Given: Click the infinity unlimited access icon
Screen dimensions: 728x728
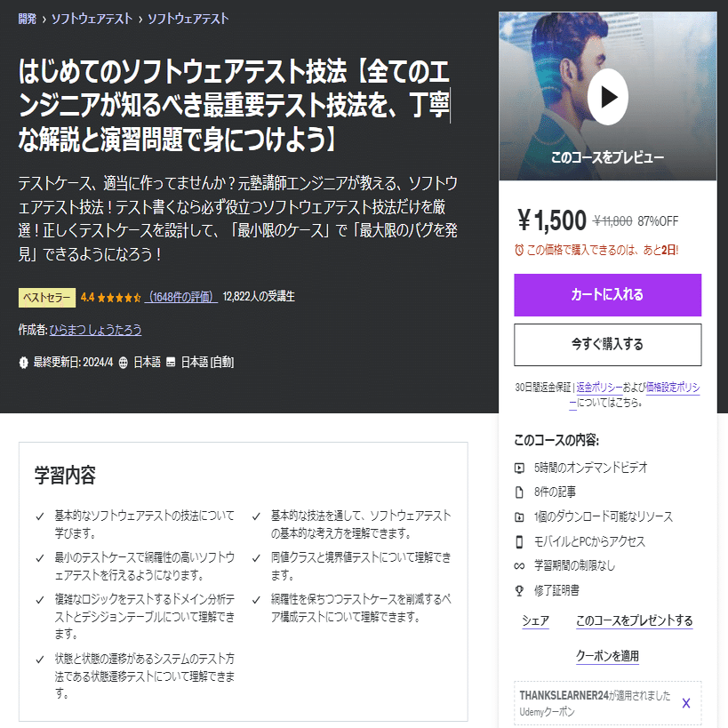Looking at the screenshot, I should tap(519, 566).
